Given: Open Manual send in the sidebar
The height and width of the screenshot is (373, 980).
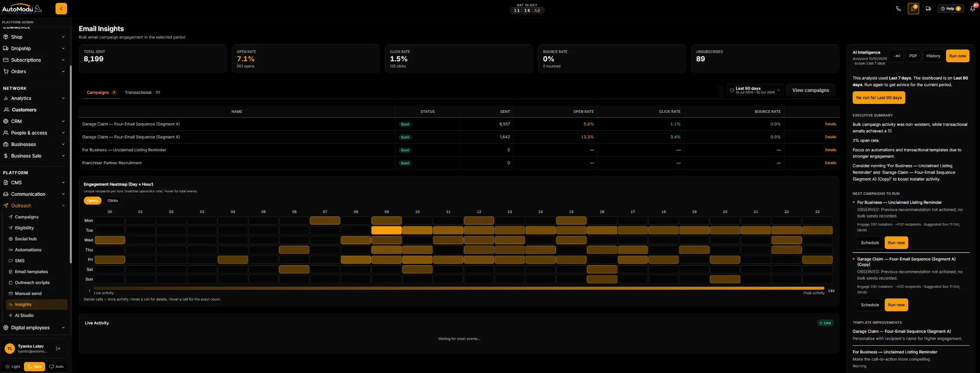Looking at the screenshot, I should coord(28,294).
